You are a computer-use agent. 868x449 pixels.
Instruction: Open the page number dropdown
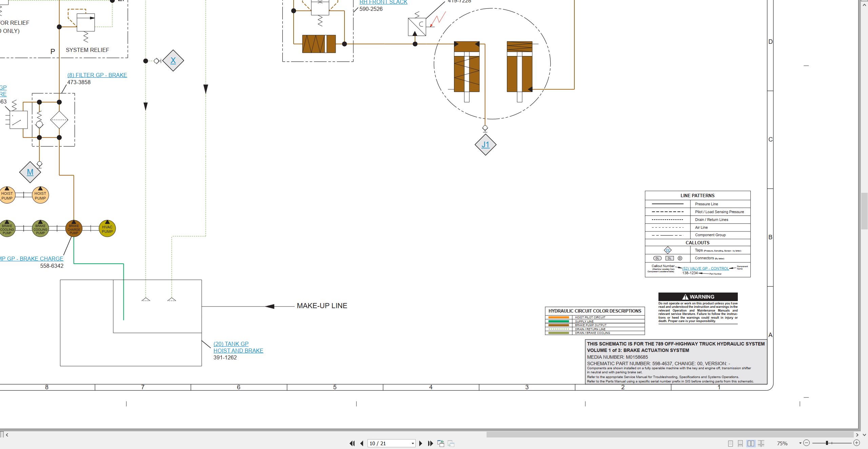coord(413,444)
